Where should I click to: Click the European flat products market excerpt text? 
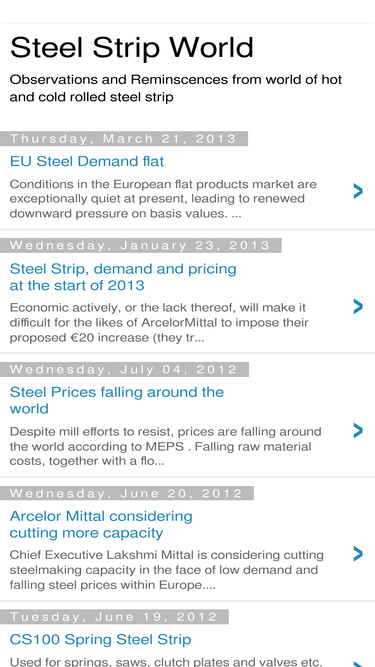click(163, 199)
